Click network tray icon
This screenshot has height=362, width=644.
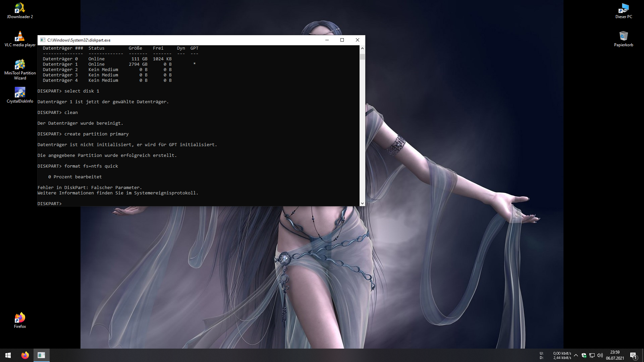[x=592, y=355]
